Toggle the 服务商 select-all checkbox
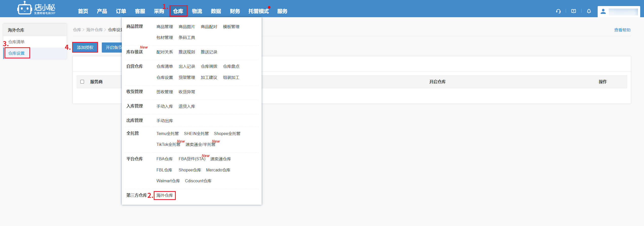The height and width of the screenshot is (226, 644). pyautogui.click(x=82, y=82)
